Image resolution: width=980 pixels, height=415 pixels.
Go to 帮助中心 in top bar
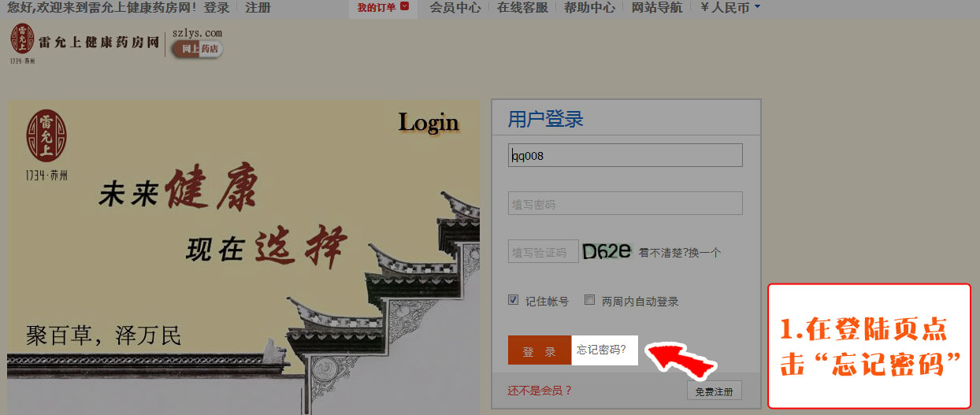pyautogui.click(x=590, y=8)
